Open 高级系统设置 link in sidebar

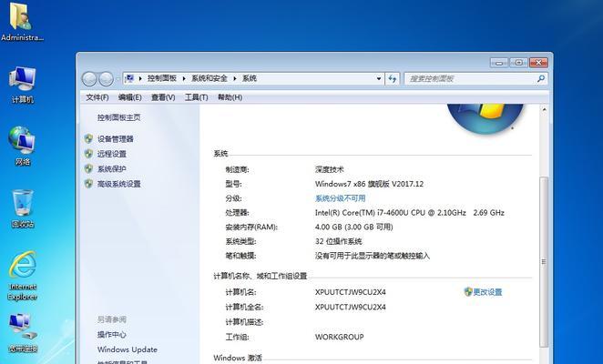(118, 184)
